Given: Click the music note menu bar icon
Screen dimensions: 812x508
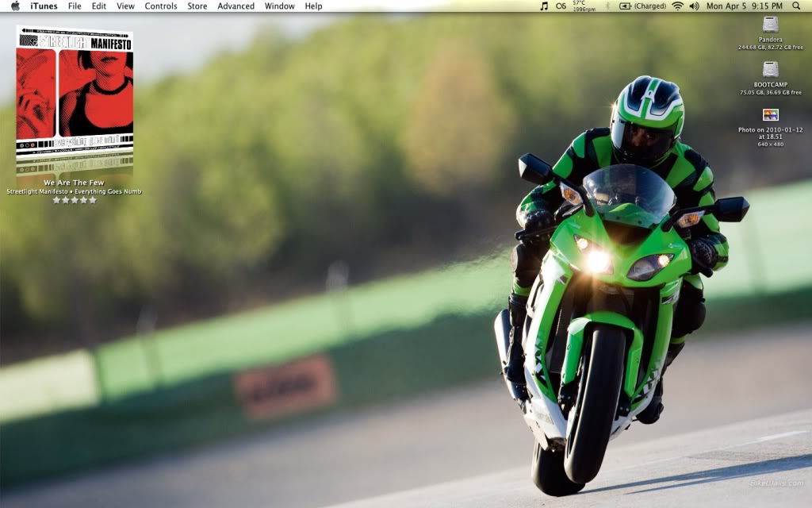Looking at the screenshot, I should [x=544, y=6].
